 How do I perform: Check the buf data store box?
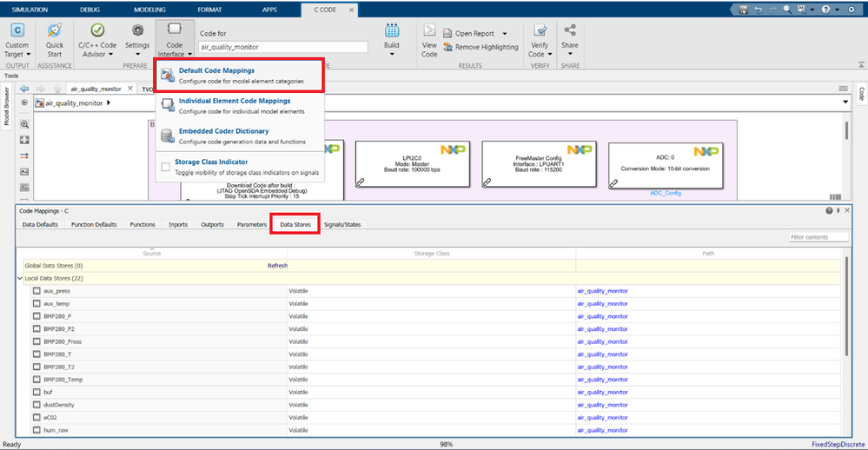(x=36, y=393)
